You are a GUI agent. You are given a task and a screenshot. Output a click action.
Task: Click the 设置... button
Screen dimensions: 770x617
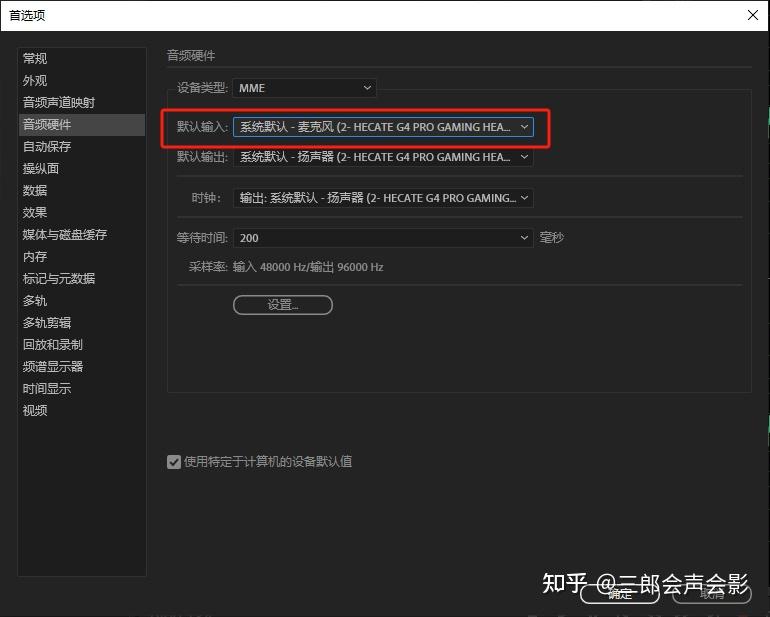coord(283,305)
